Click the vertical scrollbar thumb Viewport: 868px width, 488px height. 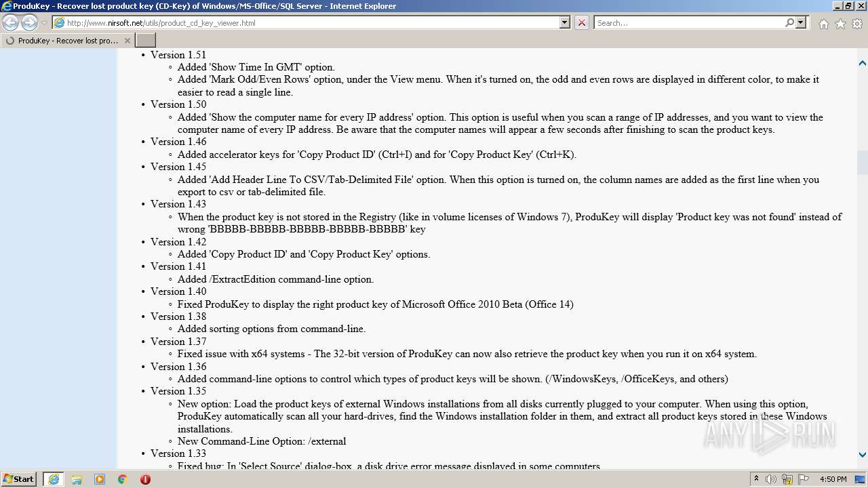(863, 163)
